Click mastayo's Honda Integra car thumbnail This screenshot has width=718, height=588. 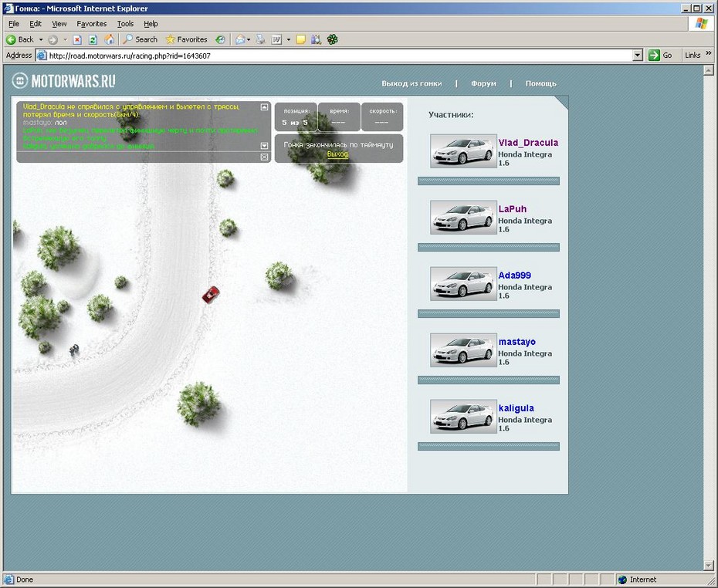(x=463, y=350)
